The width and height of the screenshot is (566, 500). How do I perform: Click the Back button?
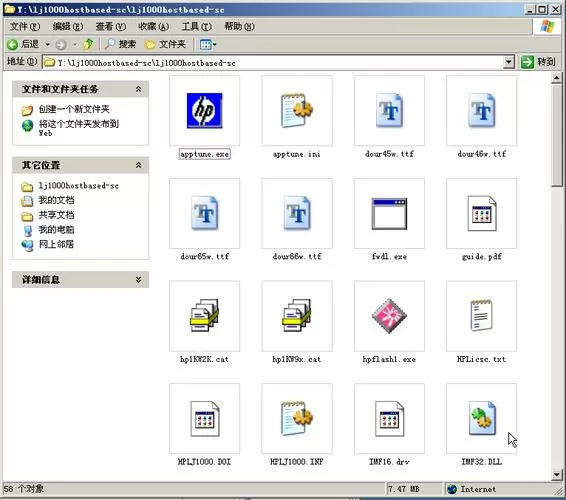click(23, 44)
